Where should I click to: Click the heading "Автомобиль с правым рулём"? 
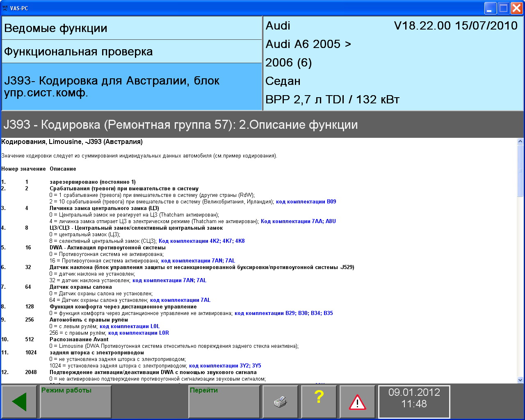[x=89, y=320]
